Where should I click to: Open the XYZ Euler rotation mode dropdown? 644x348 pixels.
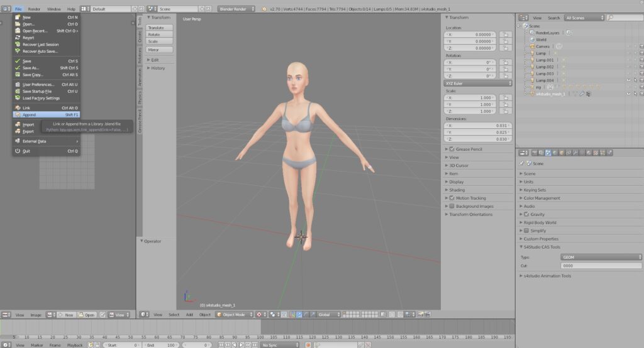478,83
